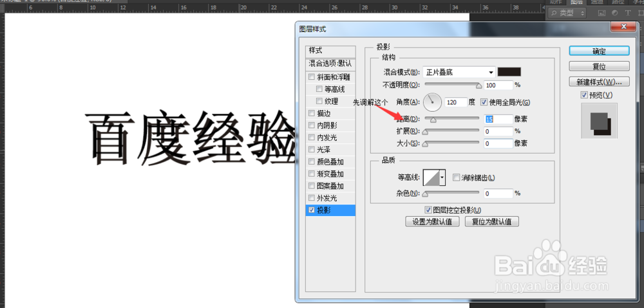Click the 不透明度 slider track
This screenshot has width=644, height=308.
pos(452,84)
